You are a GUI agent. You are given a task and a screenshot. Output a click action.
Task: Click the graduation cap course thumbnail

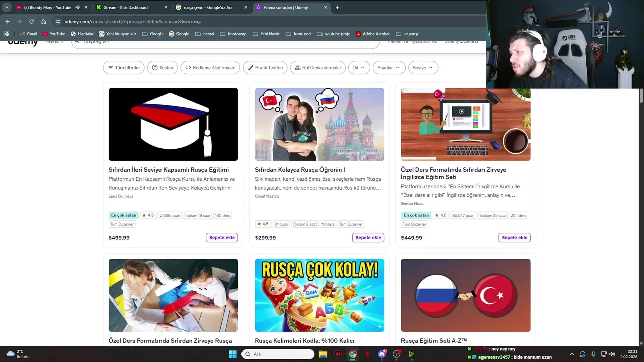tap(173, 125)
